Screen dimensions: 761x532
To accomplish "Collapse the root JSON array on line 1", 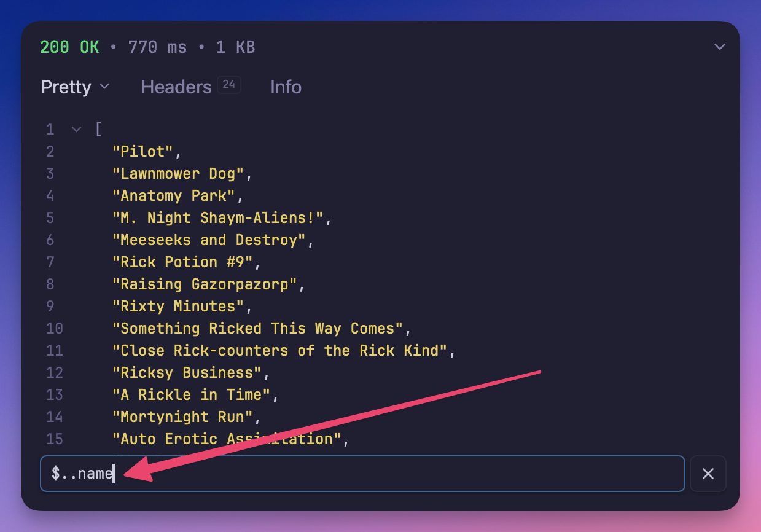I will pos(76,129).
